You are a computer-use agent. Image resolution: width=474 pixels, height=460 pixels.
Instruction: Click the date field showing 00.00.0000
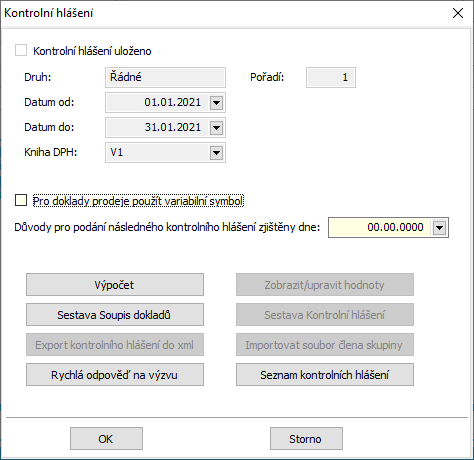tap(388, 228)
